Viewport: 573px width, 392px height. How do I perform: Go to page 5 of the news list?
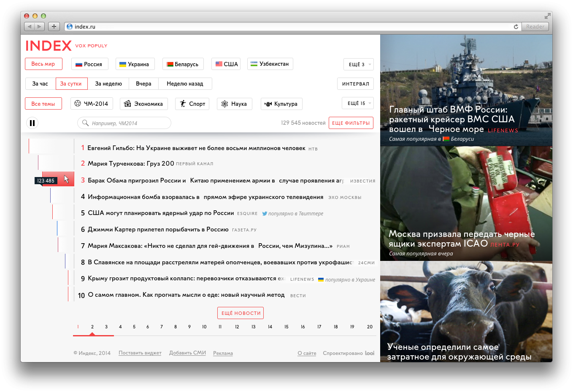(x=134, y=327)
